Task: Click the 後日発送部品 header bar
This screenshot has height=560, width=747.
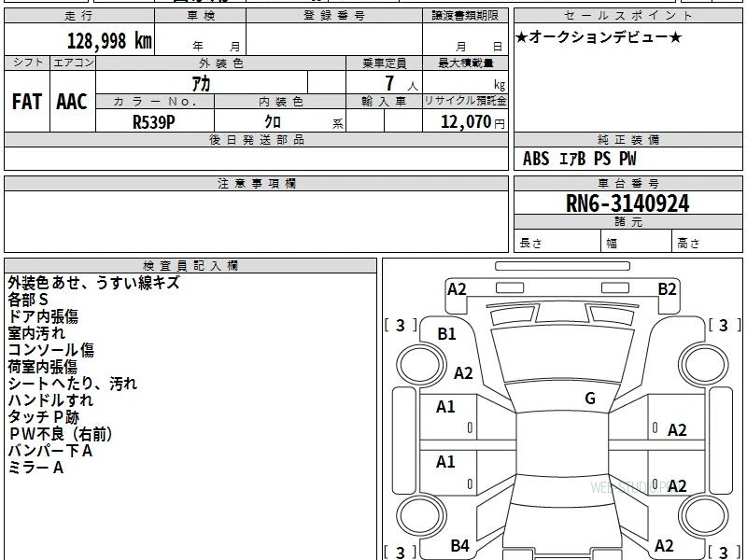Action: 256,140
